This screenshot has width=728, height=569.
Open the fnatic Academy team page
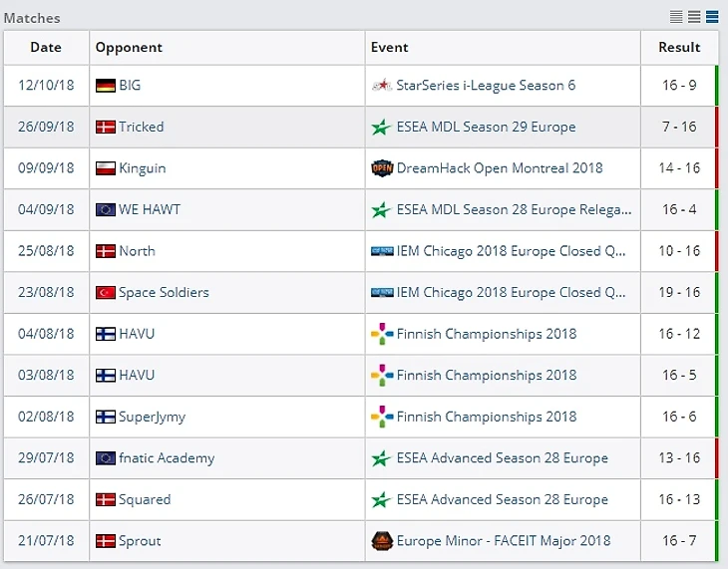[x=167, y=458]
